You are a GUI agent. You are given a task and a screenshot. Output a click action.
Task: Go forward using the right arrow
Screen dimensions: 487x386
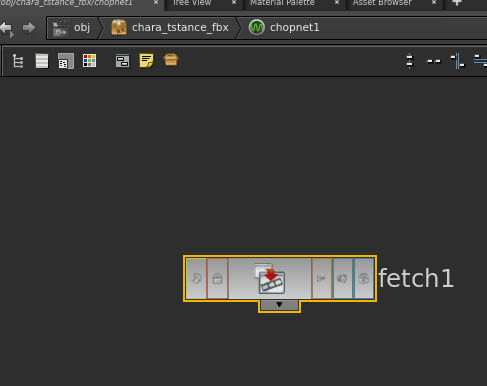(x=29, y=28)
